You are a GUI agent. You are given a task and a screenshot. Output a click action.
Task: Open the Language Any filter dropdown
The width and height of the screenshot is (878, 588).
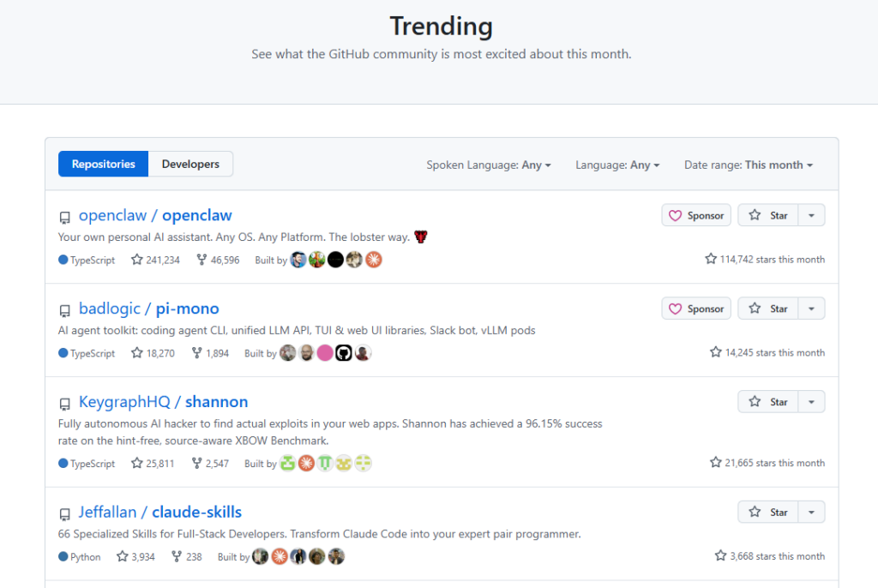pyautogui.click(x=617, y=165)
